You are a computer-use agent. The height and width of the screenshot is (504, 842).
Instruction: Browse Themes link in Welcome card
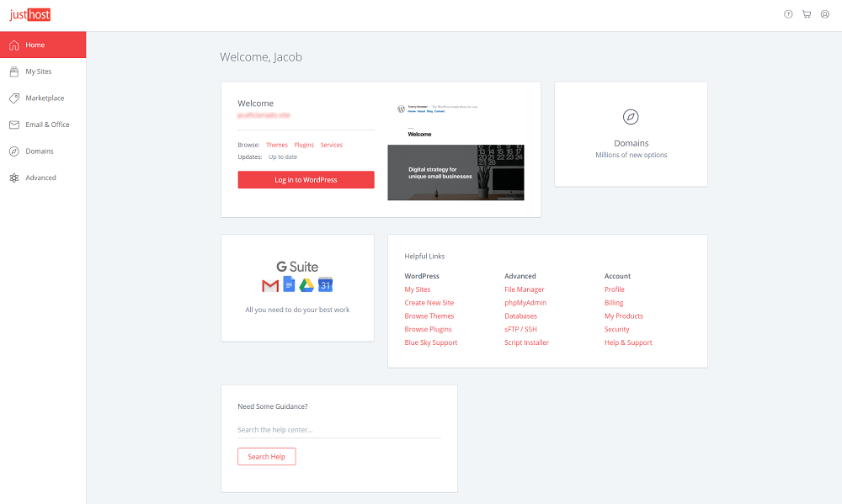276,145
